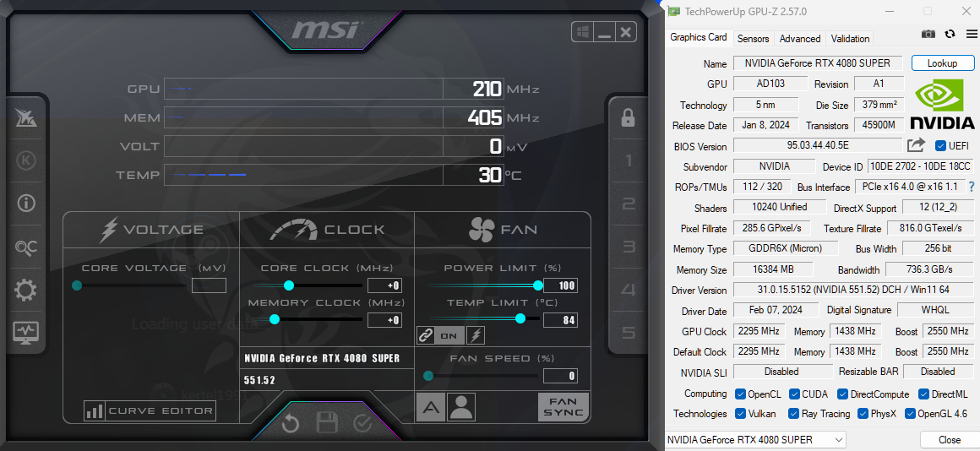The height and width of the screenshot is (451, 980).
Task: Open the hardware monitor icon in Afterburner sidebar
Action: point(25,332)
